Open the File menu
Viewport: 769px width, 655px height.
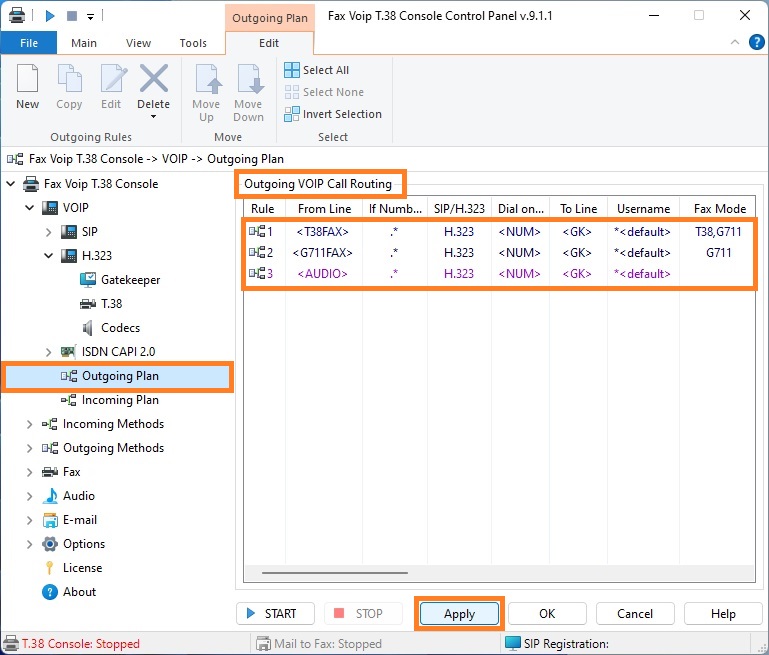click(29, 43)
